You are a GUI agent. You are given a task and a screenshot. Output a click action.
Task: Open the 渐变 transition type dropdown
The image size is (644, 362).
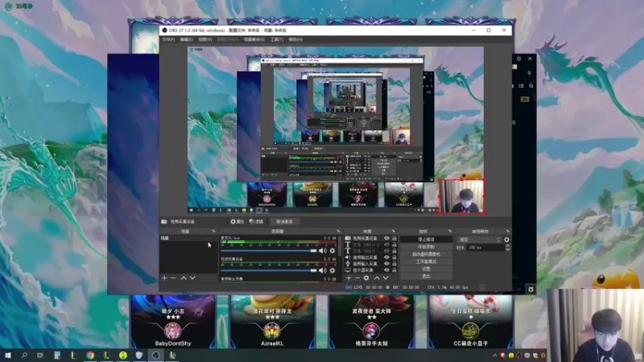(479, 240)
